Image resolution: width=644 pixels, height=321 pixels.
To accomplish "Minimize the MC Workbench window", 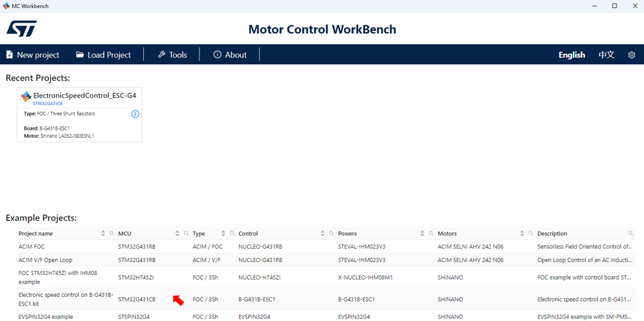I will 594,6.
